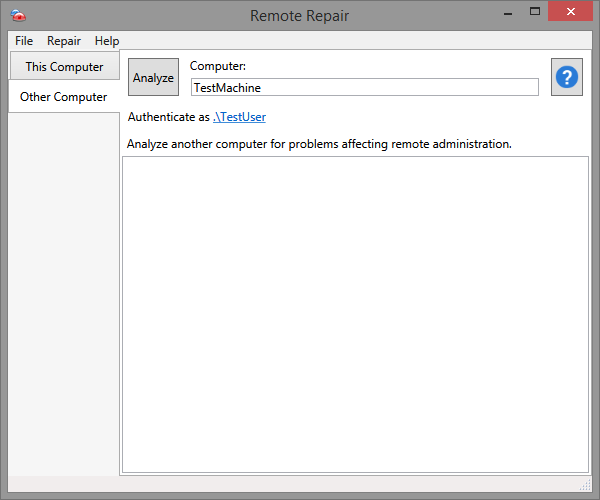
Task: Click the .\TestUser authentication link
Action: pyautogui.click(x=239, y=117)
